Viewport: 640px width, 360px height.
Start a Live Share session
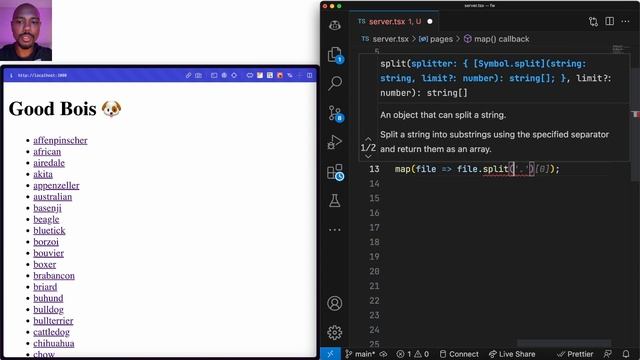point(512,354)
